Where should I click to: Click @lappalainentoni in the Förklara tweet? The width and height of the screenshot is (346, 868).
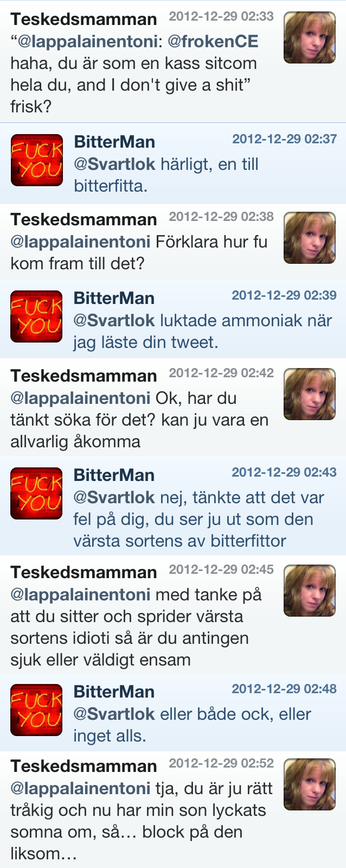pos(80,242)
